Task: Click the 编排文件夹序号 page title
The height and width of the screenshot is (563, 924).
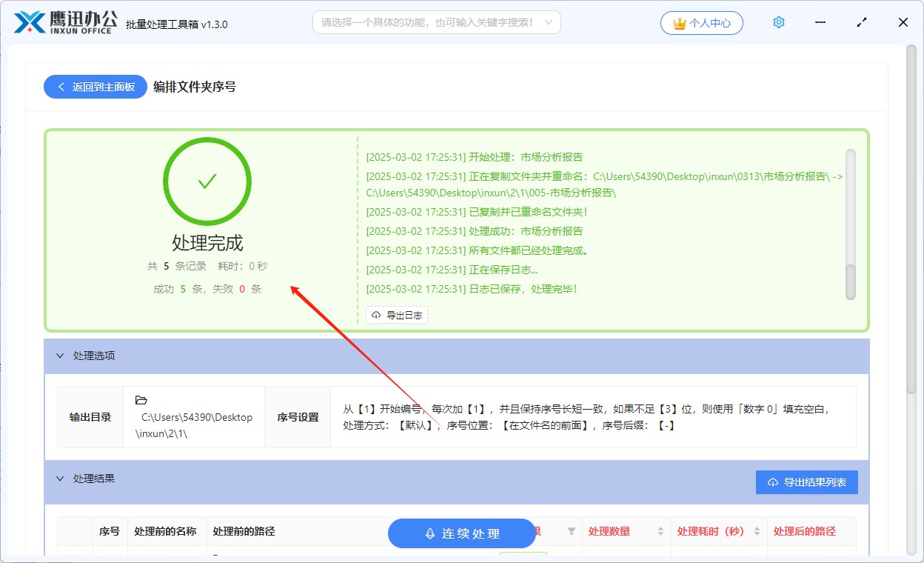Action: (x=195, y=87)
